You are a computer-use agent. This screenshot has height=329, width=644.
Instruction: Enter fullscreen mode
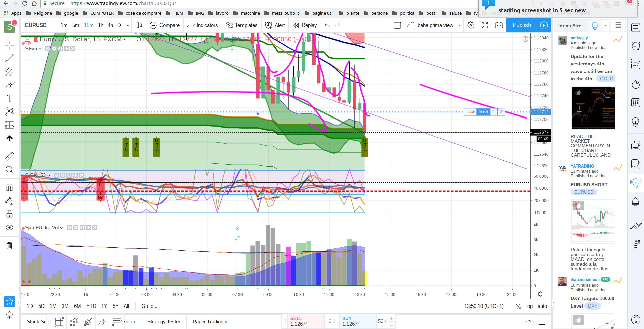pos(485,25)
